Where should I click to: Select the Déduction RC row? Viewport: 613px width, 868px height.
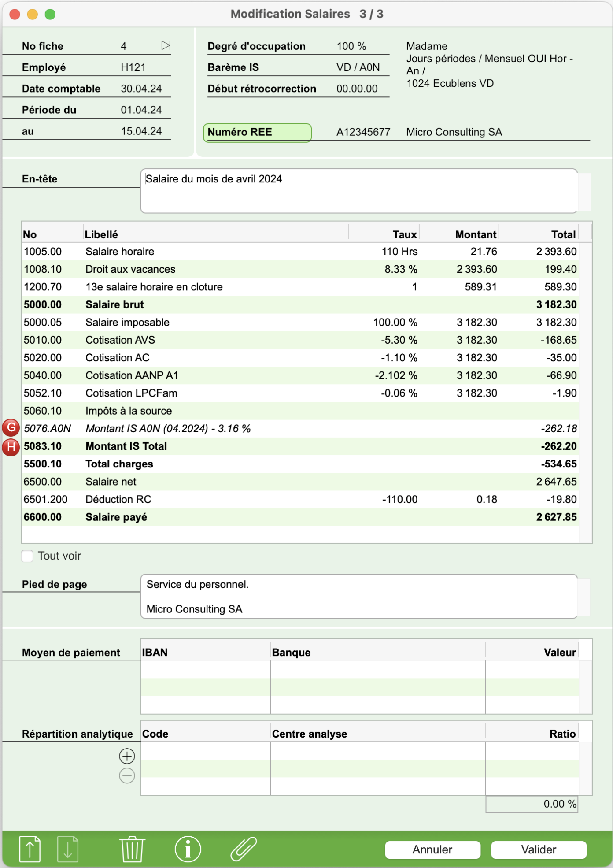point(300,499)
